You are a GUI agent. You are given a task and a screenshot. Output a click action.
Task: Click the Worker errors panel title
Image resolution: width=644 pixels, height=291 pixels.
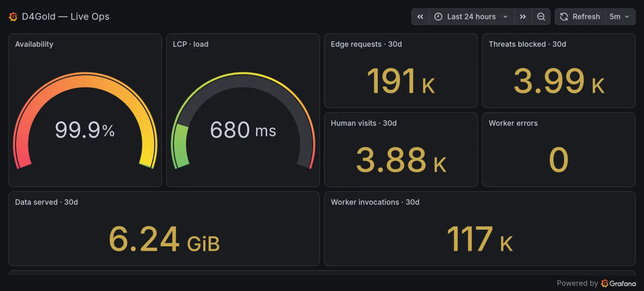pos(513,123)
